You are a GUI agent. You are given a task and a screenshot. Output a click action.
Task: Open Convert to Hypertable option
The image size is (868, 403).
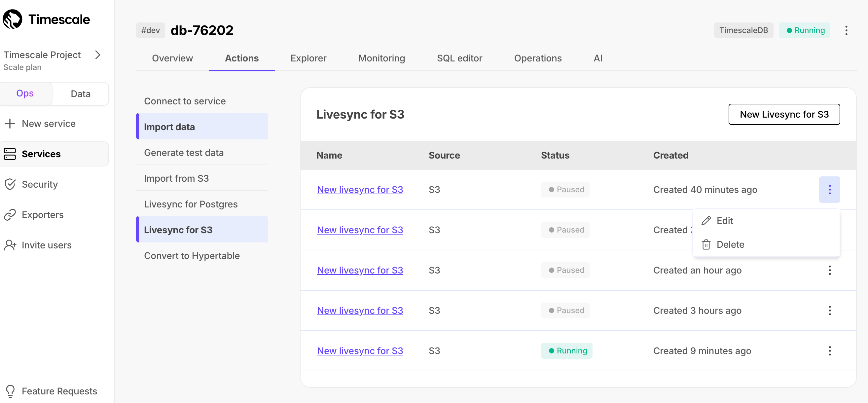(x=202, y=256)
